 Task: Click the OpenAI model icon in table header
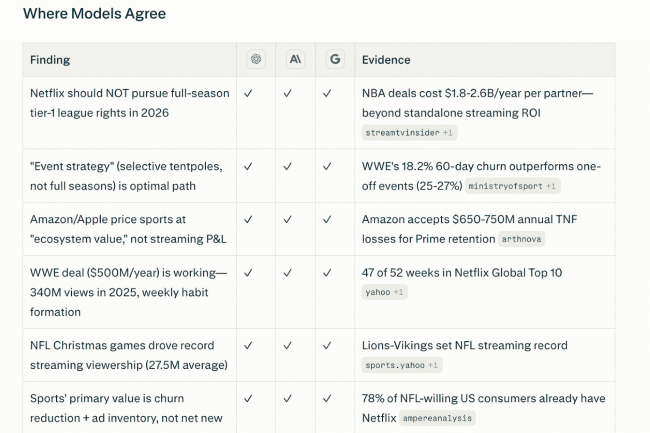tap(256, 59)
